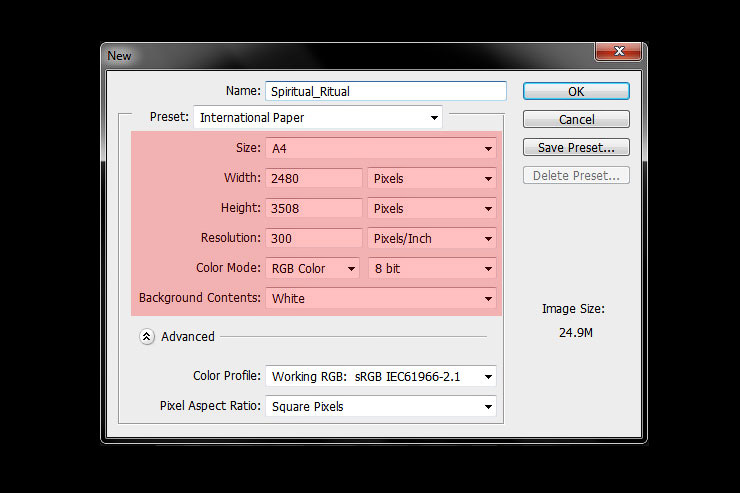740x493 pixels.
Task: Open the Pixels/Inch resolution units dropdown
Action: [432, 239]
